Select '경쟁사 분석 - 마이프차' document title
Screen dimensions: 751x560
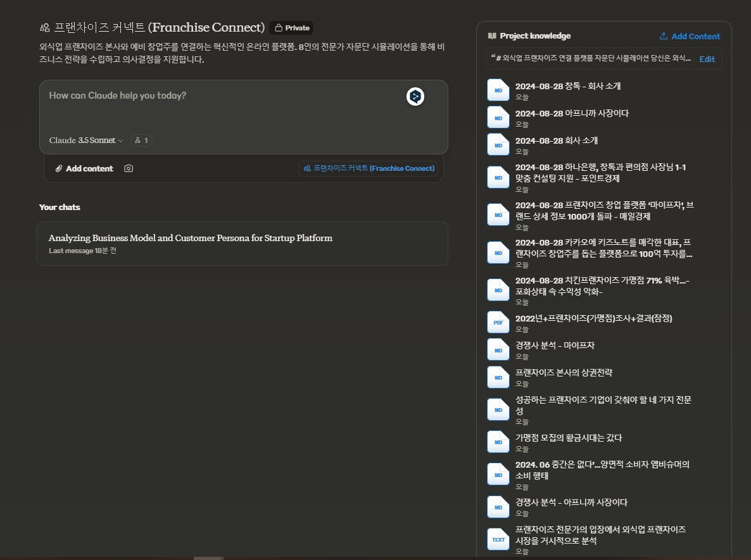coord(555,345)
